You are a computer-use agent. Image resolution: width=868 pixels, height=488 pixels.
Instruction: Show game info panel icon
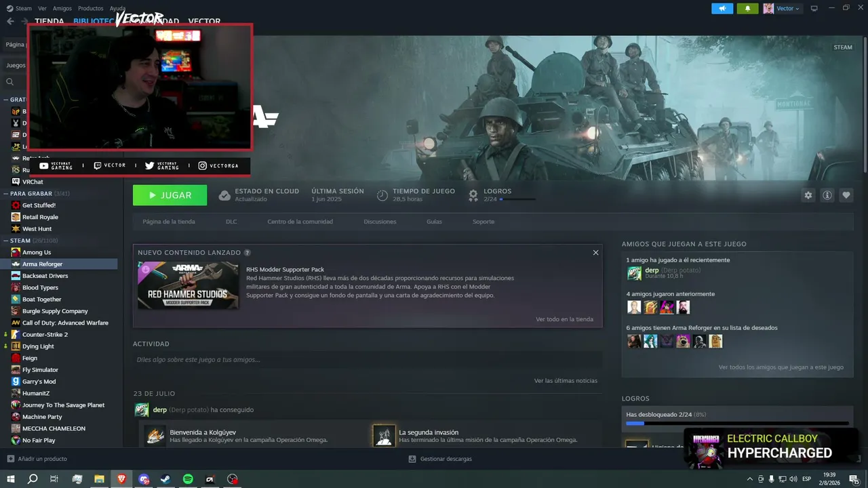coord(827,195)
